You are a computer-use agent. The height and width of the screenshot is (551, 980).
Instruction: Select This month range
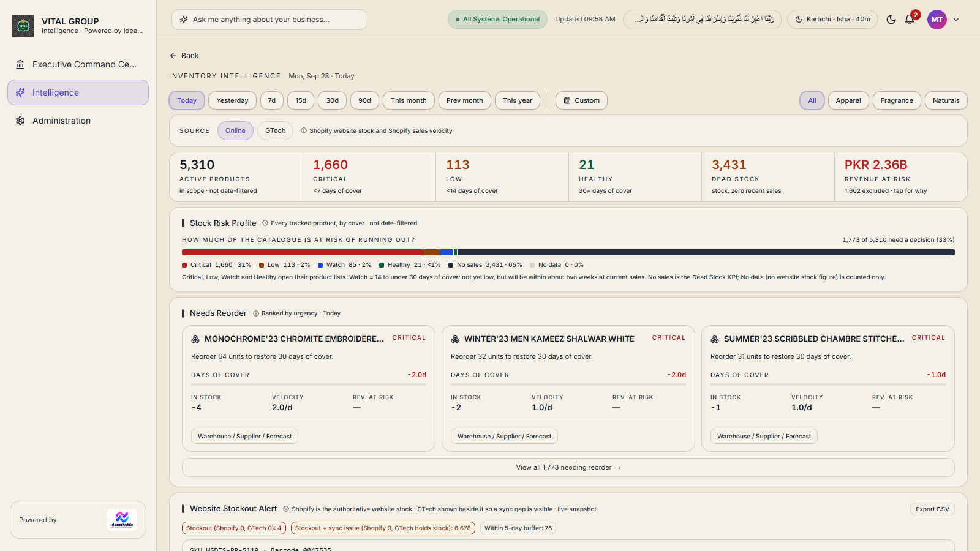click(x=409, y=100)
